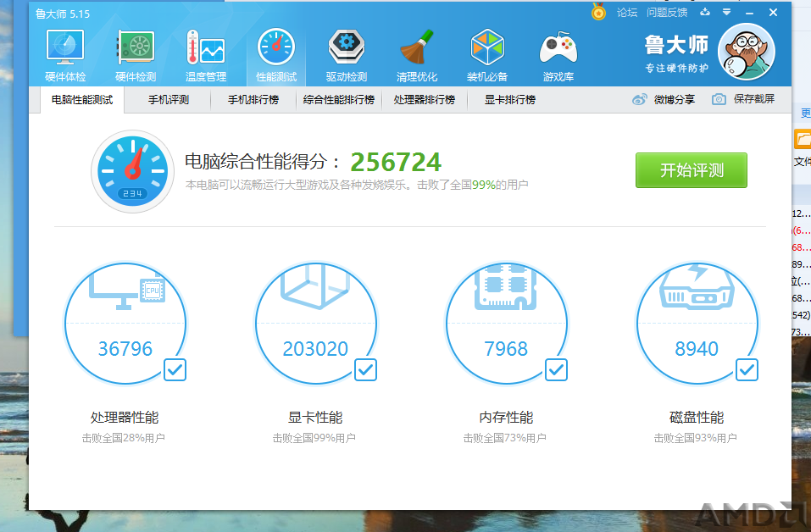
Task: Open the 装机必备 colored cube icon
Action: click(x=487, y=47)
